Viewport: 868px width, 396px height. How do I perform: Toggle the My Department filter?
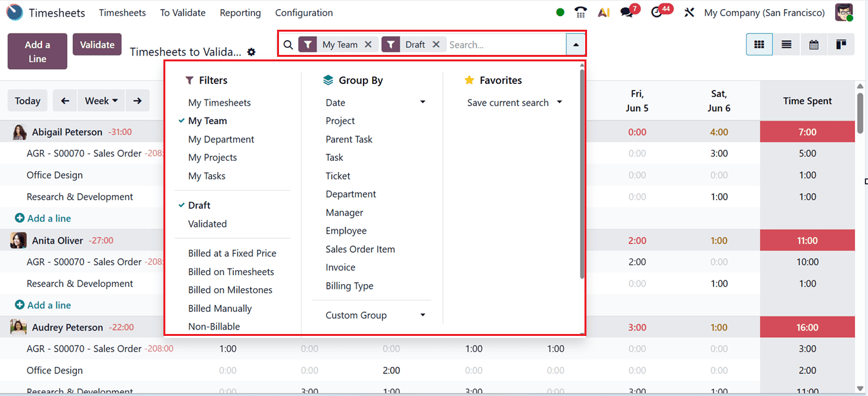pos(222,140)
